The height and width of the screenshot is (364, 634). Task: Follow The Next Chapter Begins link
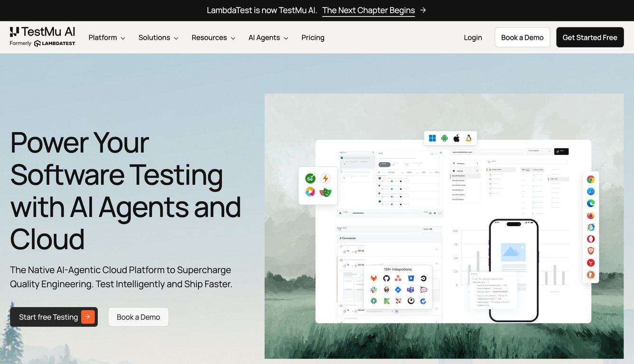tap(368, 10)
